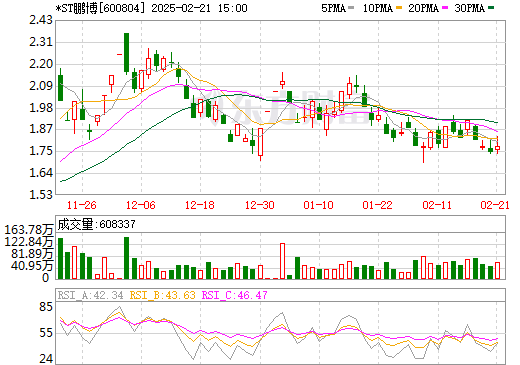The image size is (520, 365).
Task: Click the RSI_B:43.63 indicator label
Action: 162,295
